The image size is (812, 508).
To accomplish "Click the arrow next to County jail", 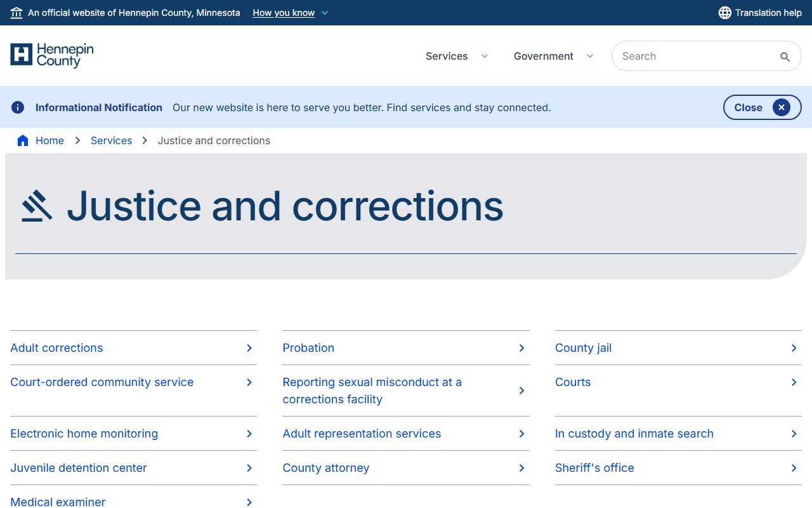I will [794, 348].
